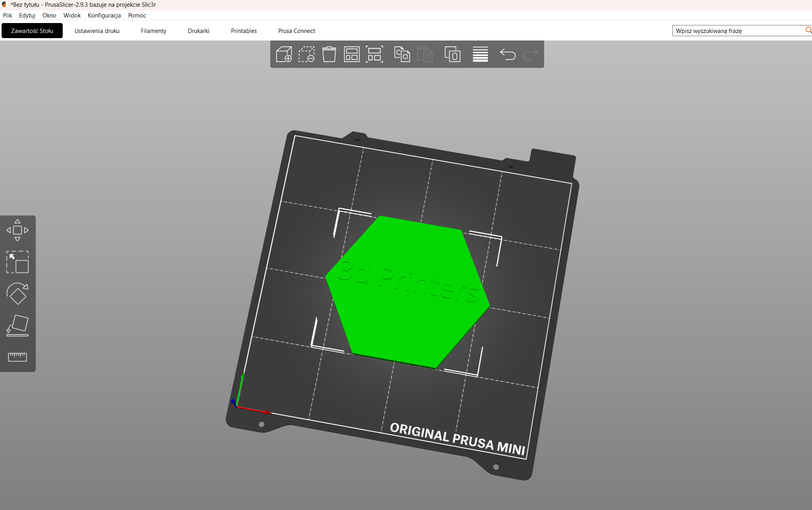The width and height of the screenshot is (812, 510).
Task: Select the green hexagon model on bed
Action: [407, 292]
